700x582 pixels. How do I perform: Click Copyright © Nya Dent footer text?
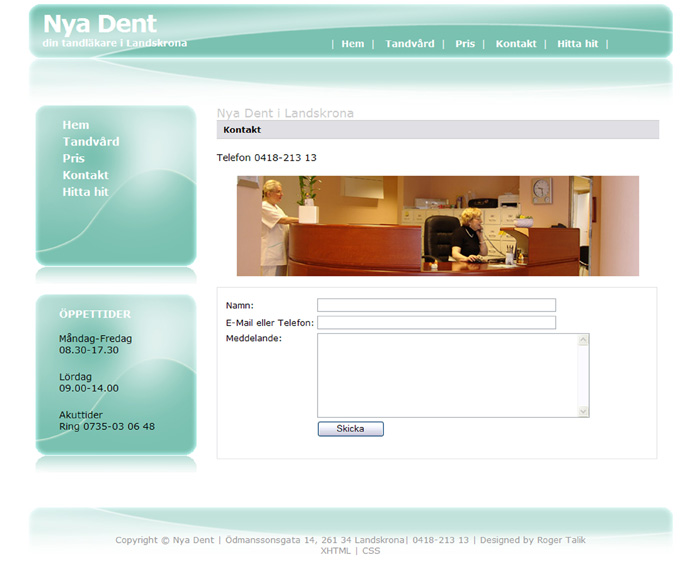tap(165, 540)
